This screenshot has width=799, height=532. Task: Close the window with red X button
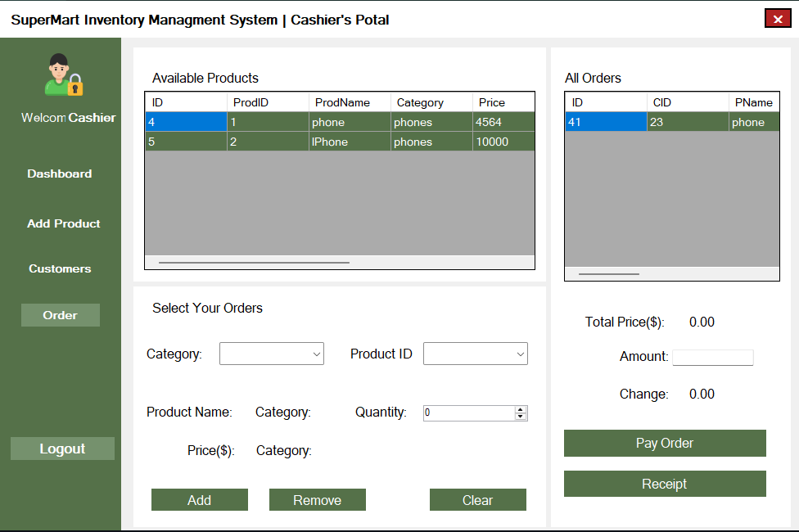point(778,20)
